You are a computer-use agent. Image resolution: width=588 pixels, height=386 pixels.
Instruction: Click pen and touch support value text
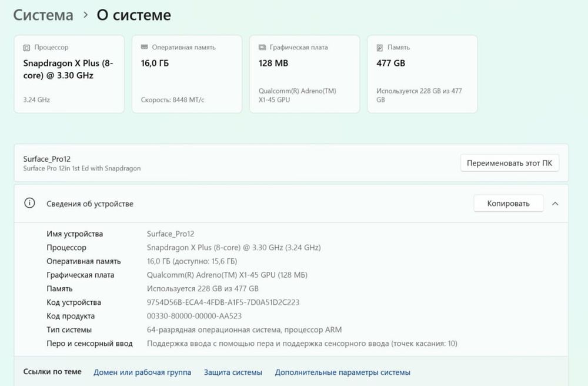(302, 344)
